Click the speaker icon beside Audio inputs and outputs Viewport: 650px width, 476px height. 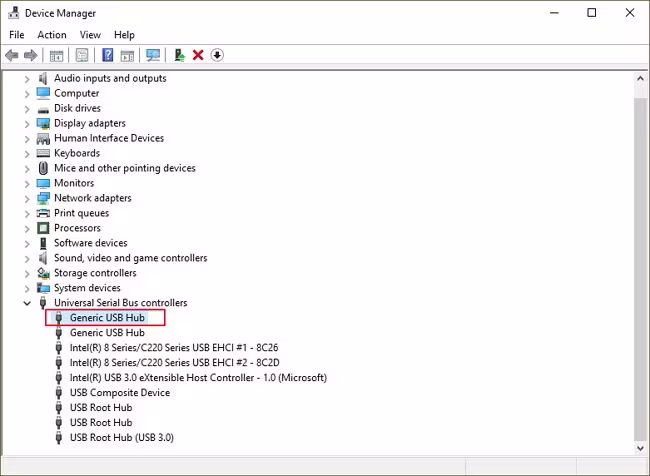(x=43, y=78)
